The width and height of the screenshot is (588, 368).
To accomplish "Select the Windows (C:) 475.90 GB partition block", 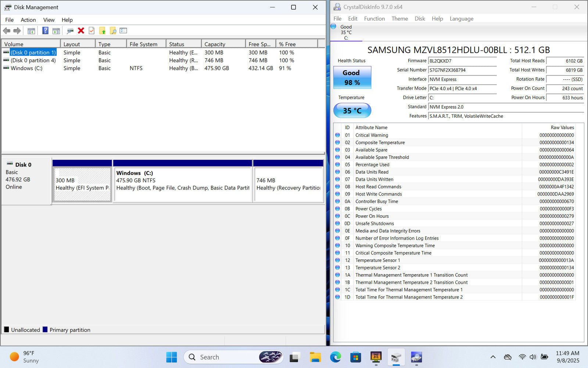I will pos(183,181).
